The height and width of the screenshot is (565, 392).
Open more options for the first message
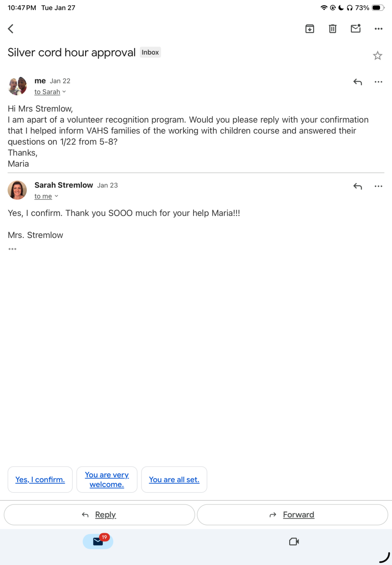click(378, 82)
